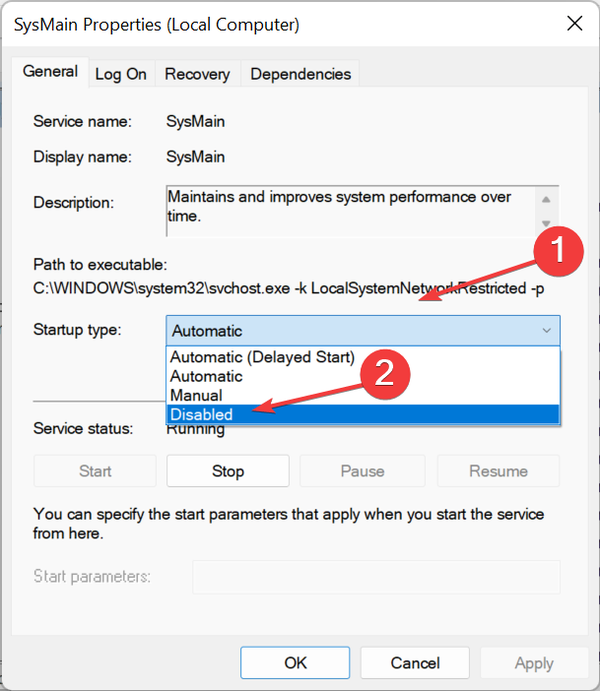
Task: Click the Description box scroll-down arrow
Action: [547, 223]
